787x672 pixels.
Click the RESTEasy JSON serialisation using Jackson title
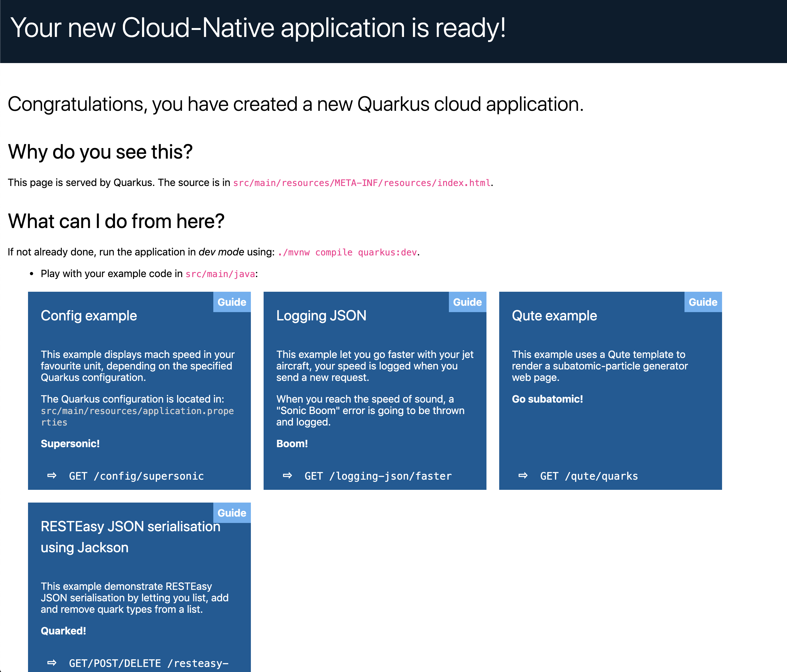[x=130, y=537]
